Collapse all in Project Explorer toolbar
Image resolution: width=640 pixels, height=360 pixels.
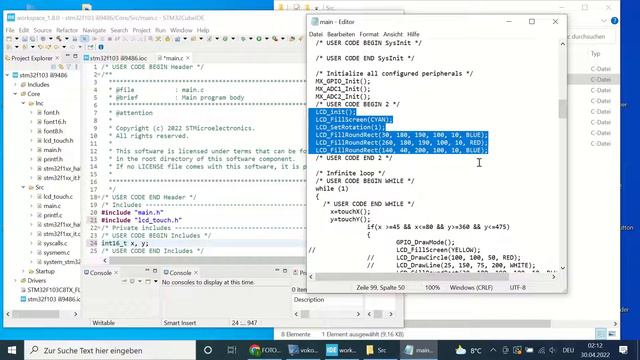[x=53, y=67]
